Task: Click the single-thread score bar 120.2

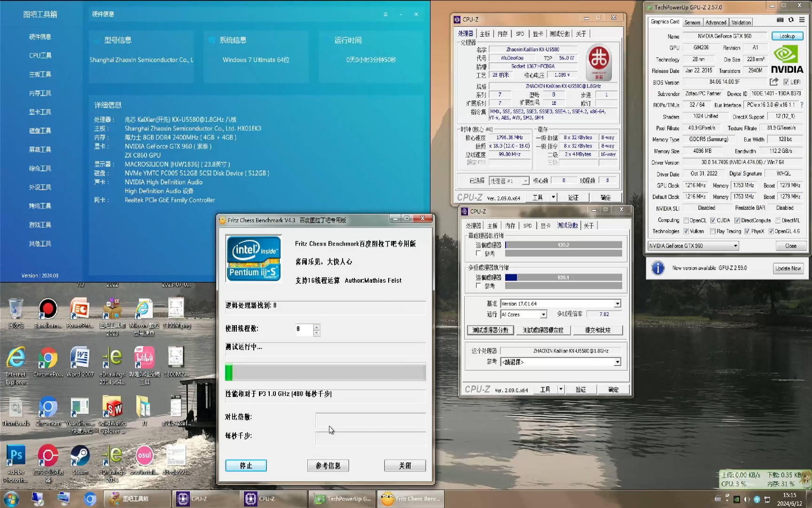Action: [x=563, y=245]
